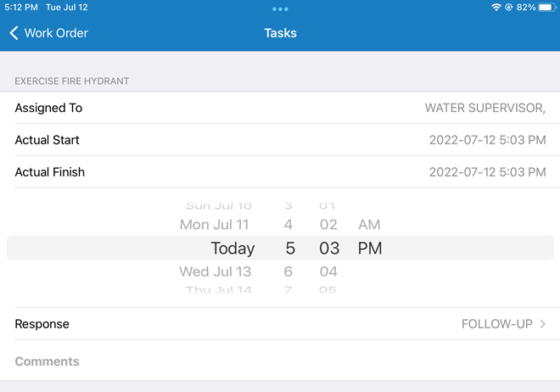Tap the back chevron arrow icon

click(14, 33)
